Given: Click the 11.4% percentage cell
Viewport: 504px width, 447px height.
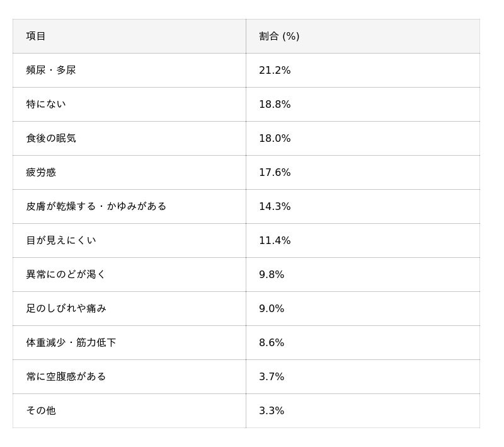Looking at the screenshot, I should (x=275, y=241).
